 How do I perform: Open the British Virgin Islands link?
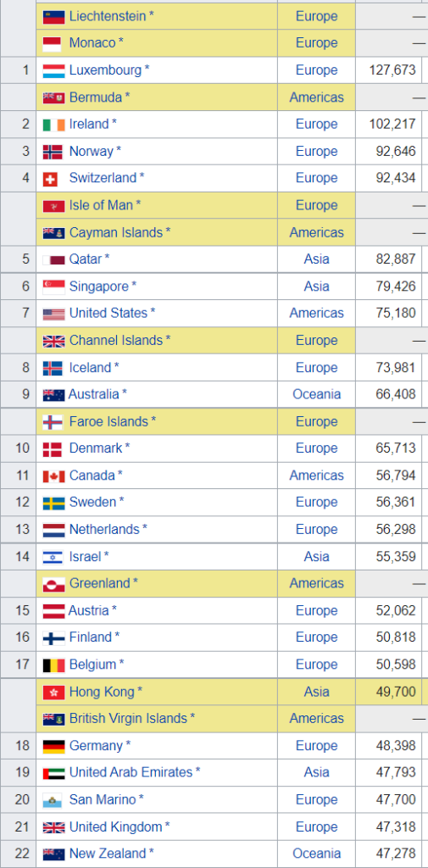(x=129, y=719)
